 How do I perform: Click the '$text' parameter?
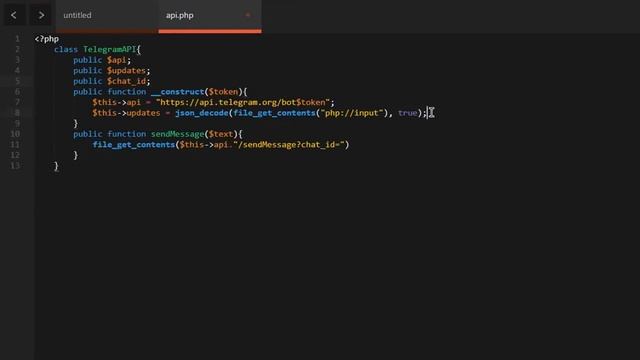tap(221, 134)
